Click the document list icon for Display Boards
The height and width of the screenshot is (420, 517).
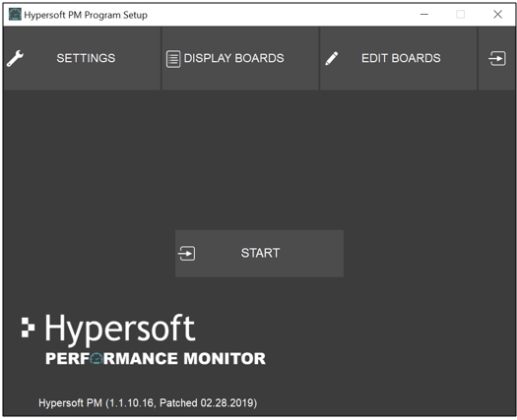[173, 59]
